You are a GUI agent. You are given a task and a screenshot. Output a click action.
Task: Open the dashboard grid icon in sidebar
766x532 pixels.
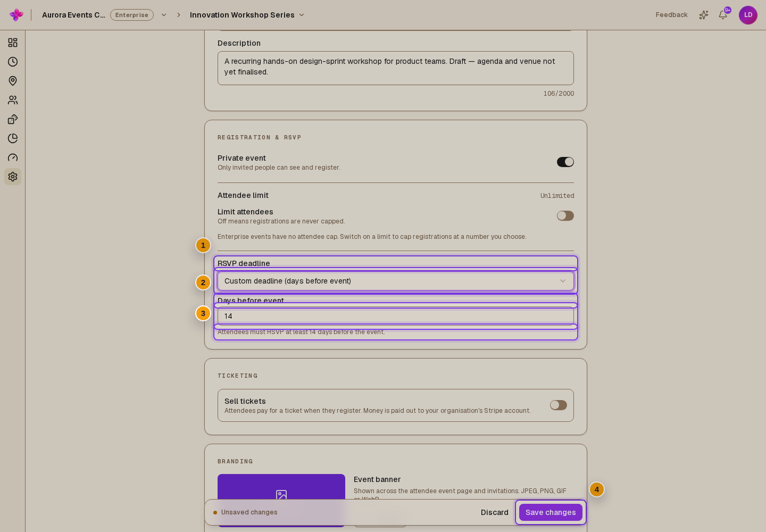tap(13, 43)
